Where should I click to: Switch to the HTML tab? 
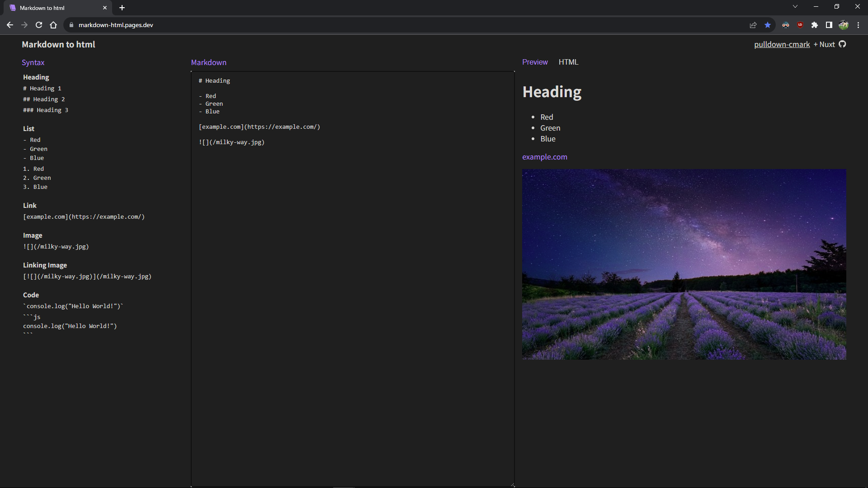[568, 62]
